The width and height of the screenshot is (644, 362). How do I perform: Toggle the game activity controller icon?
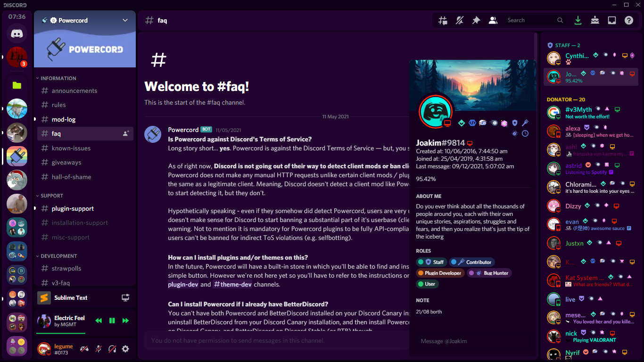click(x=84, y=349)
